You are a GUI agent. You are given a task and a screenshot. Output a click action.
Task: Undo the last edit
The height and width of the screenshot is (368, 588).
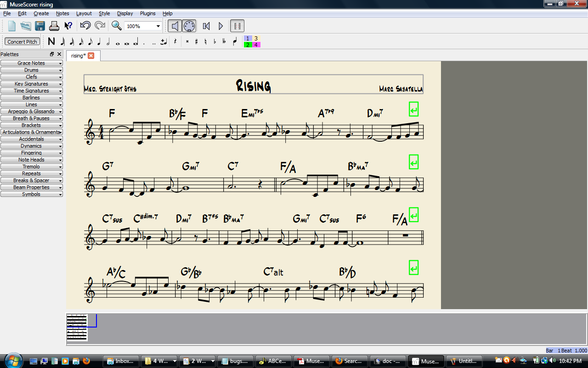point(86,26)
